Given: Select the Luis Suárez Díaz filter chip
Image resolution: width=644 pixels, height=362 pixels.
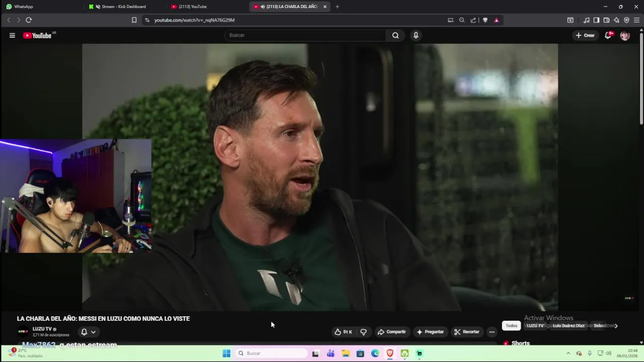Looking at the screenshot, I should [x=569, y=326].
